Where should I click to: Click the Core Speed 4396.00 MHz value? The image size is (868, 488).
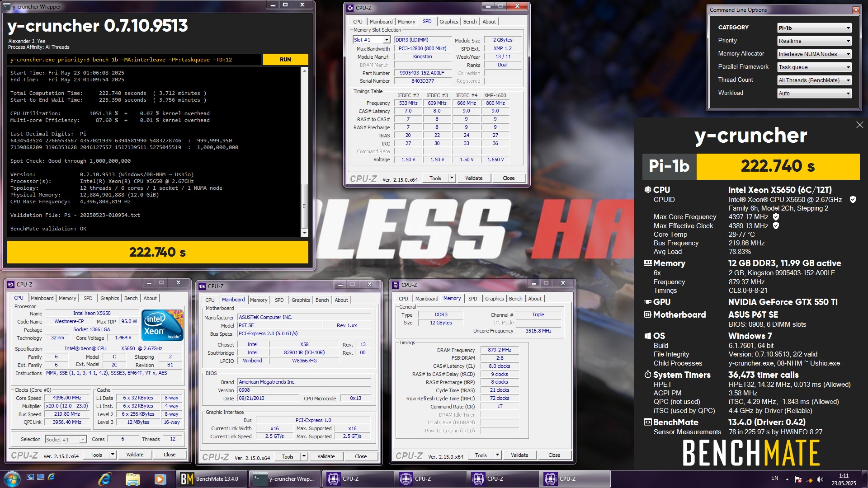coord(67,398)
